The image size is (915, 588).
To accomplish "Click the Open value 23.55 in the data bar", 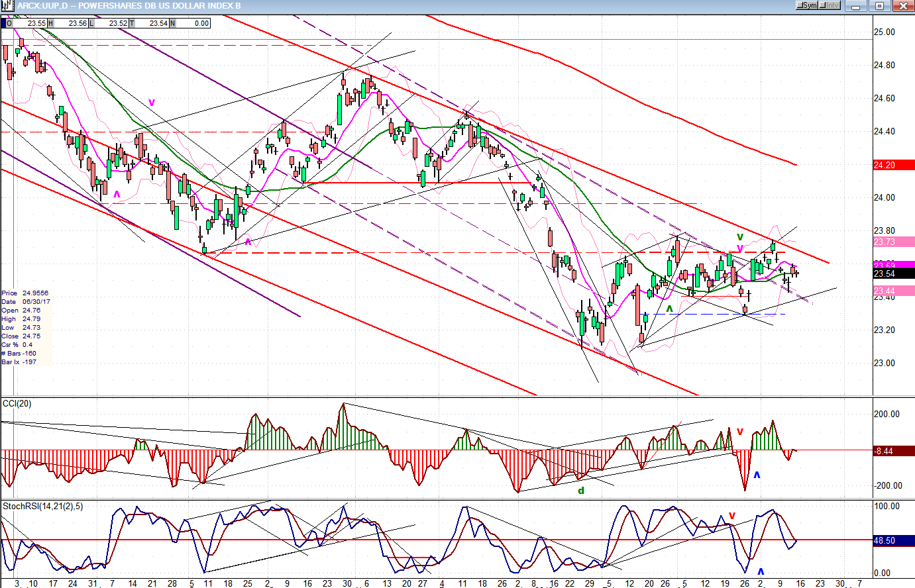I will pyautogui.click(x=36, y=23).
